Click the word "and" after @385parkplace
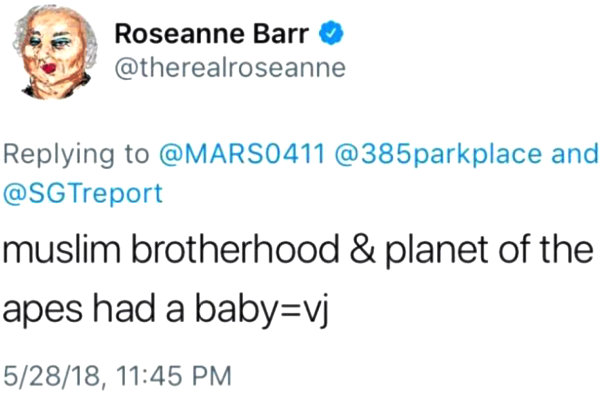The width and height of the screenshot is (600, 400). point(572,156)
